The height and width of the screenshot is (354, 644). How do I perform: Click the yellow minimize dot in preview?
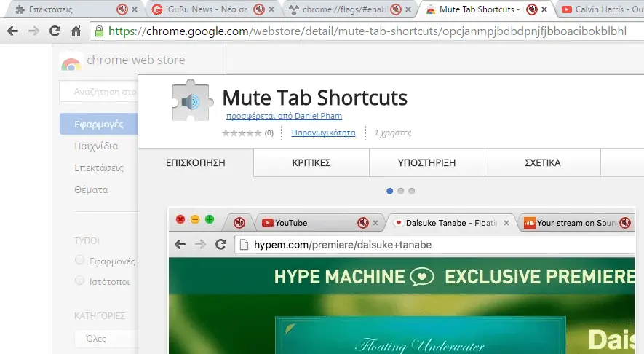coord(195,219)
